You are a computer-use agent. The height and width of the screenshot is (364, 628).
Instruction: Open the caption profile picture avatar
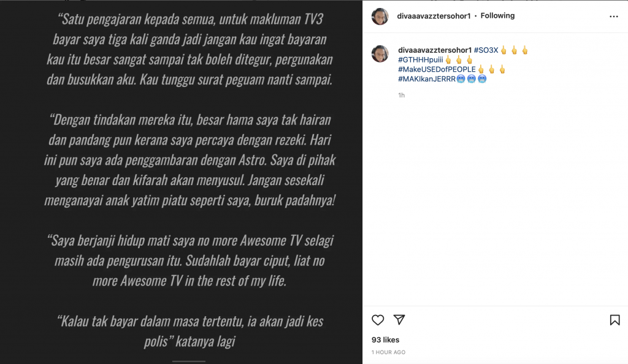tap(380, 54)
